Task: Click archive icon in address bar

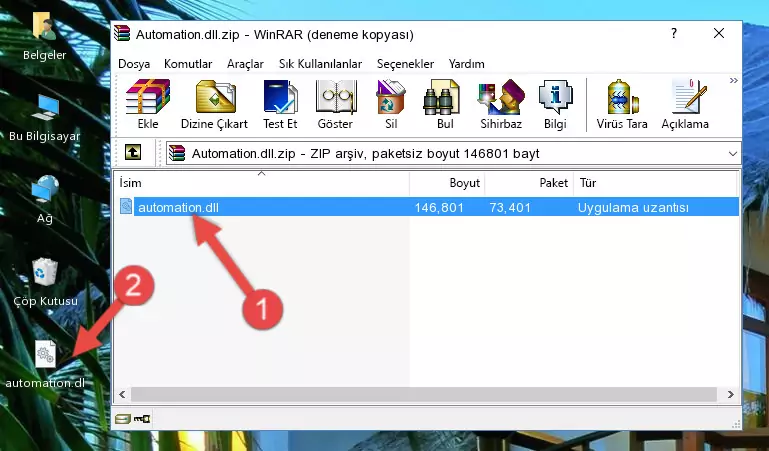Action: 177,153
